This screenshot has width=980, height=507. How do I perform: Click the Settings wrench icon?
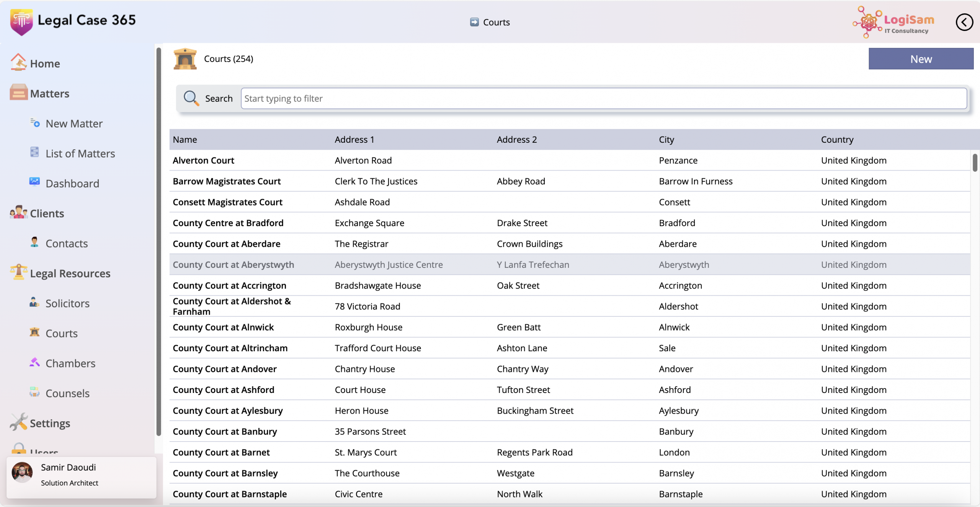[18, 422]
